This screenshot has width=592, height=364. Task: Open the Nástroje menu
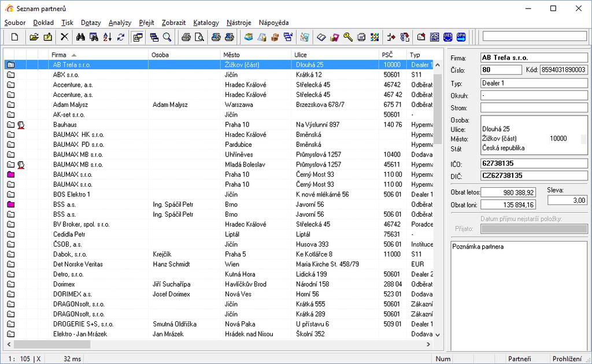[239, 23]
